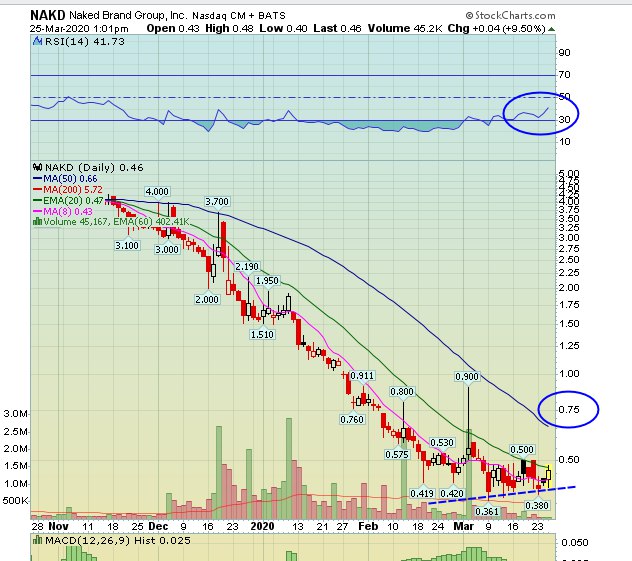
Task: Select the MA(200) 5.72 legend entry
Action: point(68,189)
